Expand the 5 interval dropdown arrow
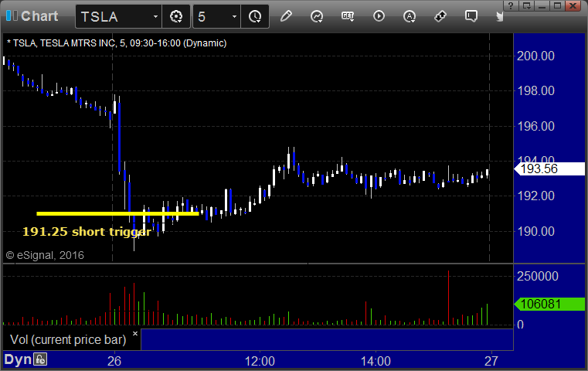 point(234,17)
